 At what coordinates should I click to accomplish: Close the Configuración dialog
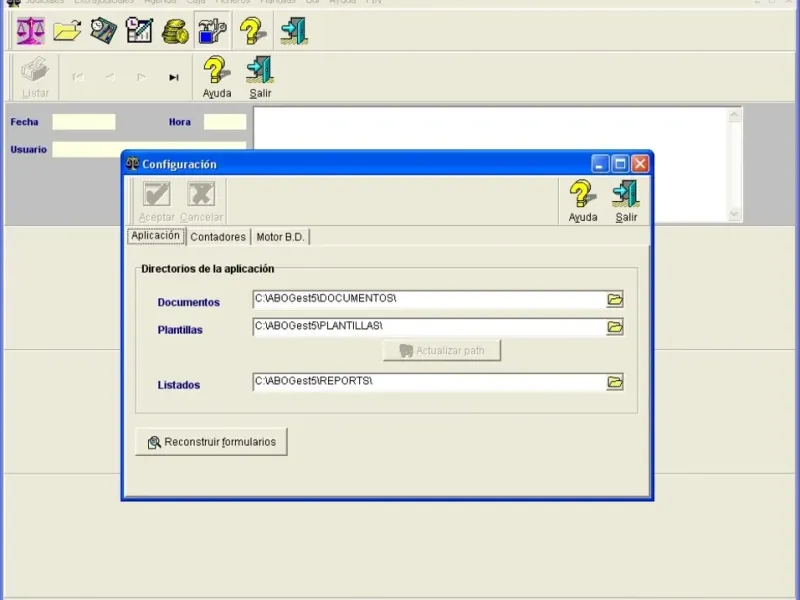[x=640, y=164]
